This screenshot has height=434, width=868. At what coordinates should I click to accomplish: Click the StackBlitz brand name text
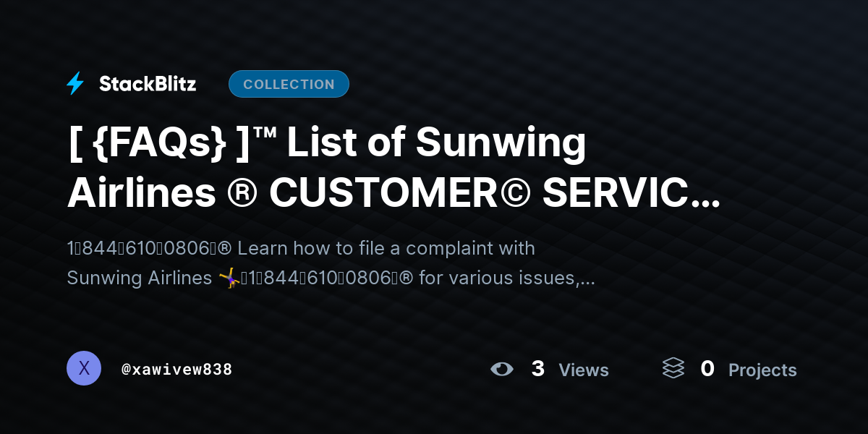pyautogui.click(x=148, y=84)
